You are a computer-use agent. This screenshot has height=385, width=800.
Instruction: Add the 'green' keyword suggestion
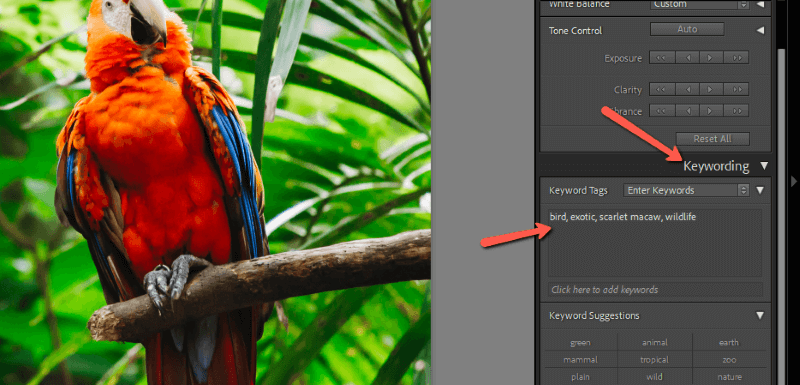tap(581, 343)
